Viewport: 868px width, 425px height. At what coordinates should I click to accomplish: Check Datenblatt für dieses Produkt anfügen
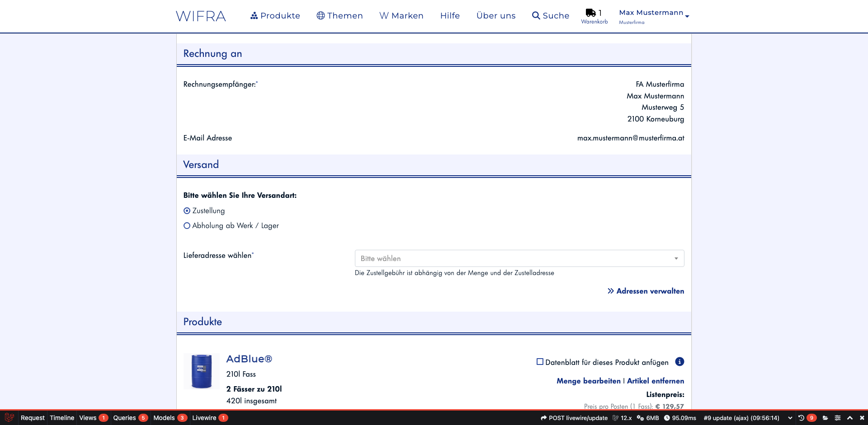coord(540,362)
